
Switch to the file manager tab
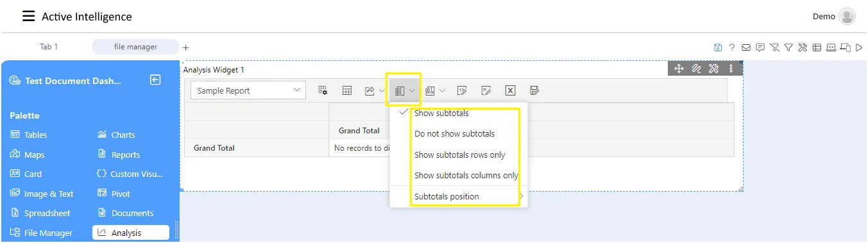135,47
